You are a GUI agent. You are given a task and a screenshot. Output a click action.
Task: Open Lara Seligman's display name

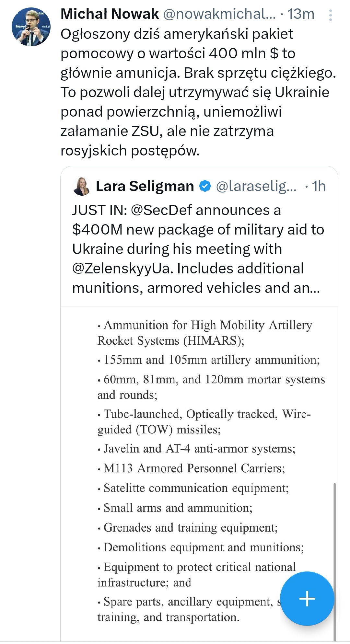point(145,186)
